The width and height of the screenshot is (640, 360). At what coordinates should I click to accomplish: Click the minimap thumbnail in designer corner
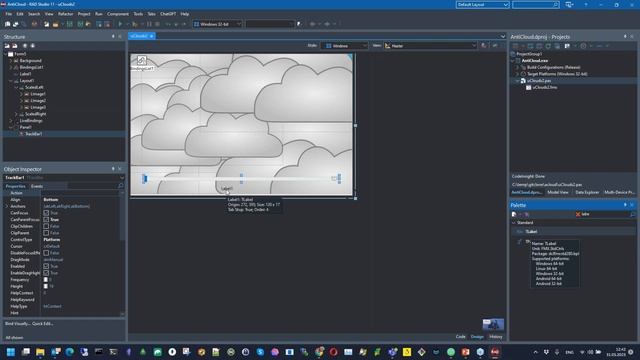493,324
